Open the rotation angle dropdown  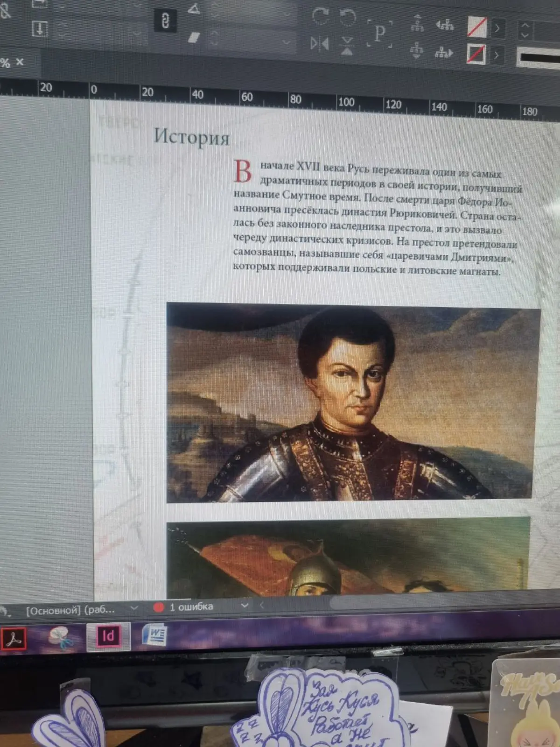(x=287, y=14)
